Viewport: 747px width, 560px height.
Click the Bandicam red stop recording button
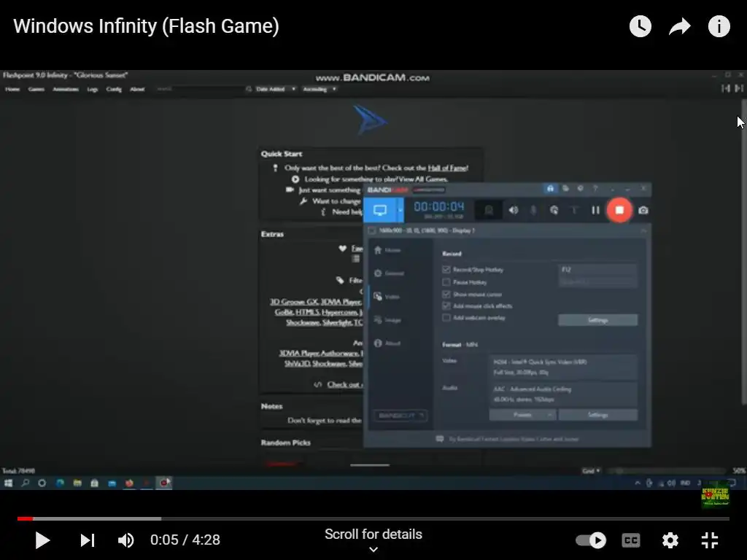(619, 210)
